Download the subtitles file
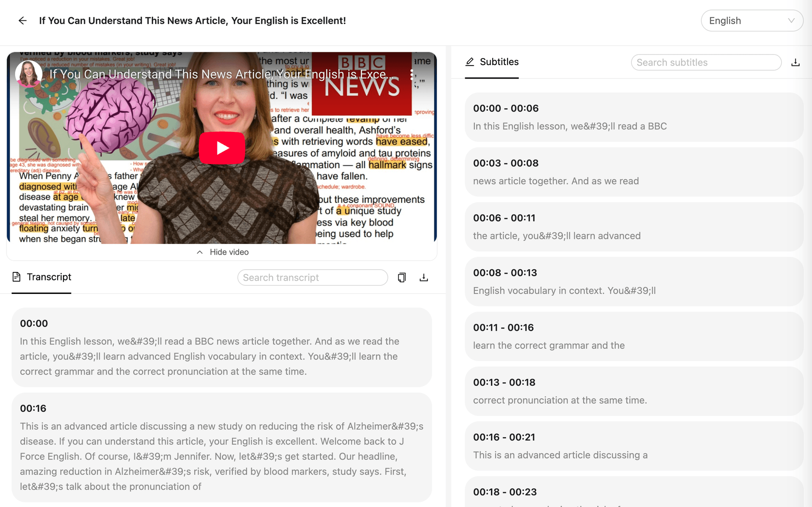812x507 pixels. [796, 63]
